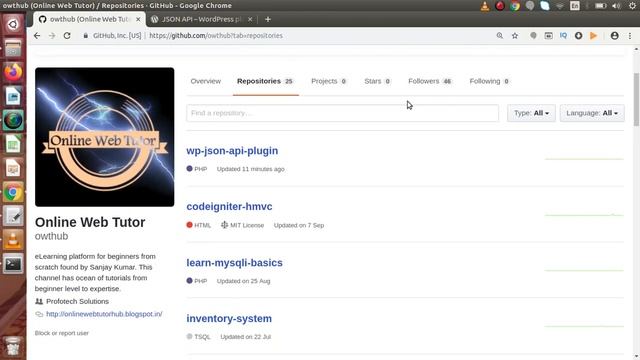Click the secure padlock icon in address bar
The image size is (640, 360).
pos(85,36)
